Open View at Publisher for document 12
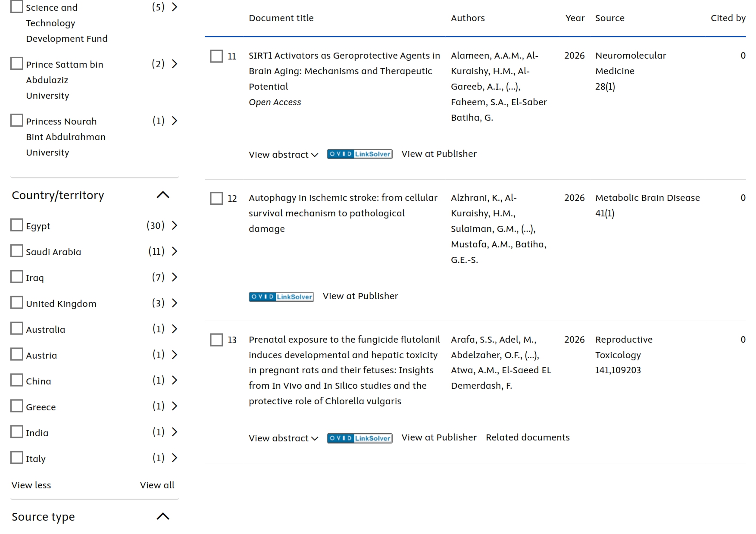The width and height of the screenshot is (756, 534). [x=360, y=296]
